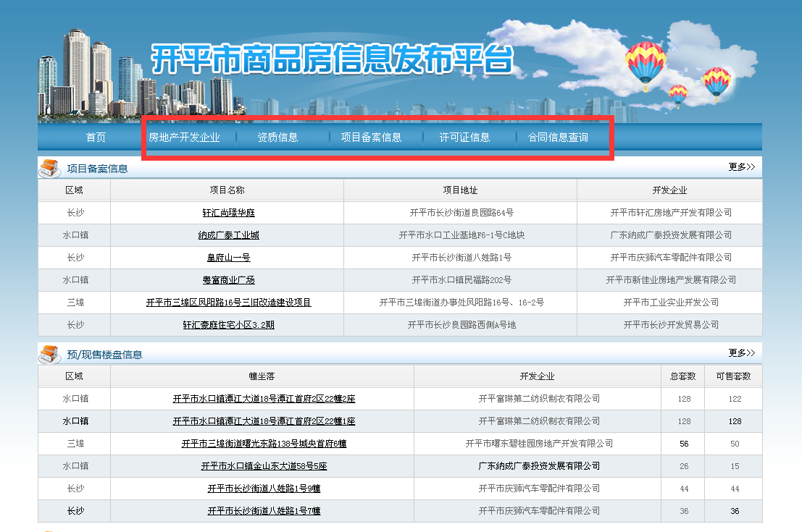The height and width of the screenshot is (532, 802).
Task: Click the 皇府山一号 project link
Action: [228, 258]
